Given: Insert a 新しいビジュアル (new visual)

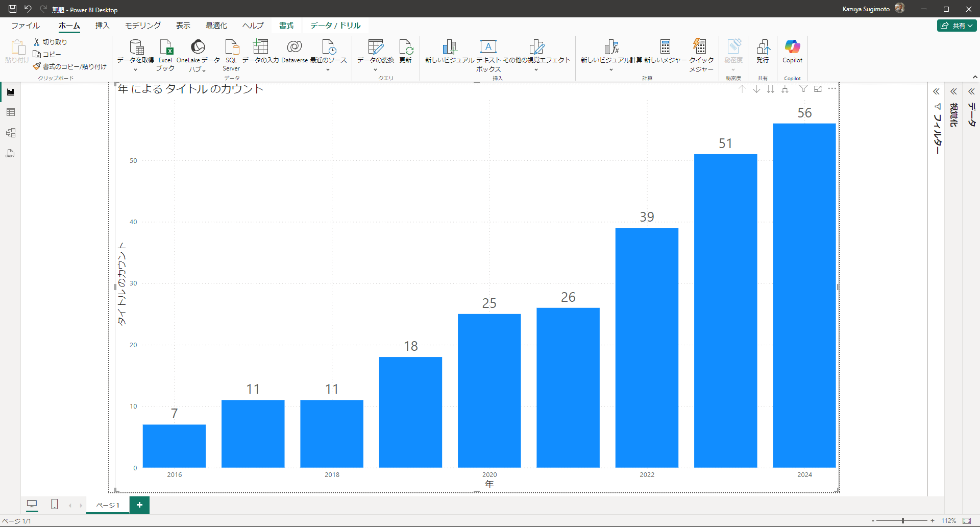Looking at the screenshot, I should pos(450,52).
